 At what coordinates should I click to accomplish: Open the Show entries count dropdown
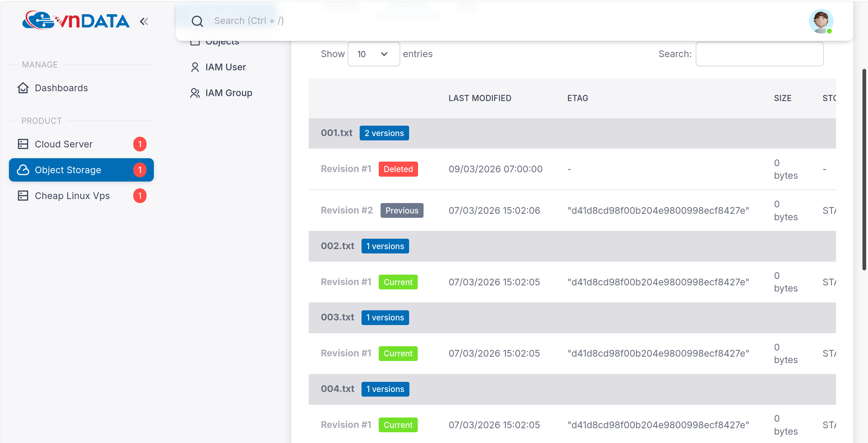373,54
